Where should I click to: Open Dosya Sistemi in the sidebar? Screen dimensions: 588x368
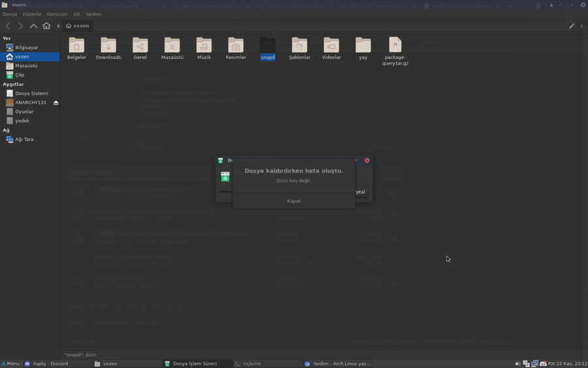29,93
